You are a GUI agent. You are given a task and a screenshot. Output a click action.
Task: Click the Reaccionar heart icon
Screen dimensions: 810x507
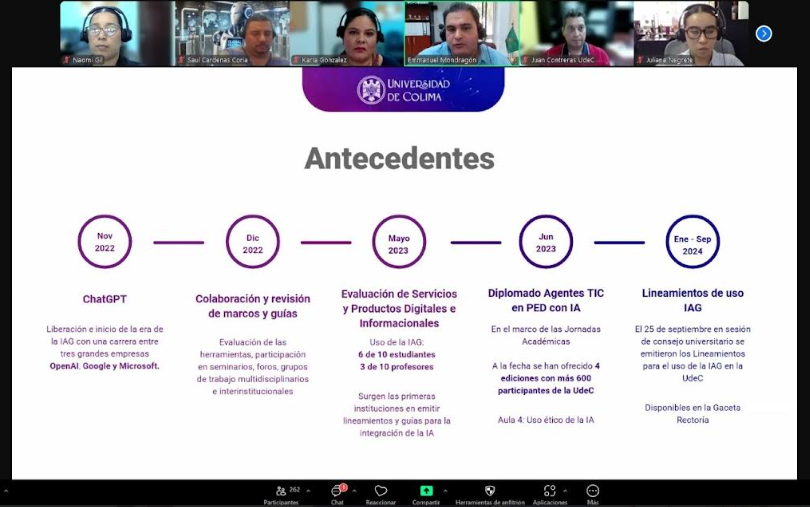pos(380,491)
